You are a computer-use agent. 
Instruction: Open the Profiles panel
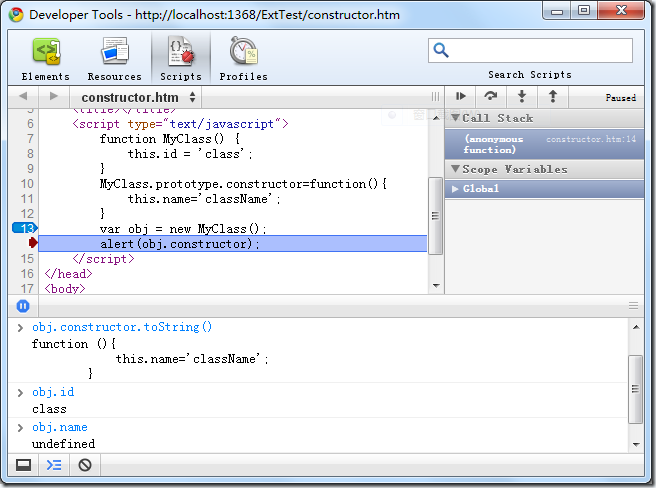coord(243,59)
